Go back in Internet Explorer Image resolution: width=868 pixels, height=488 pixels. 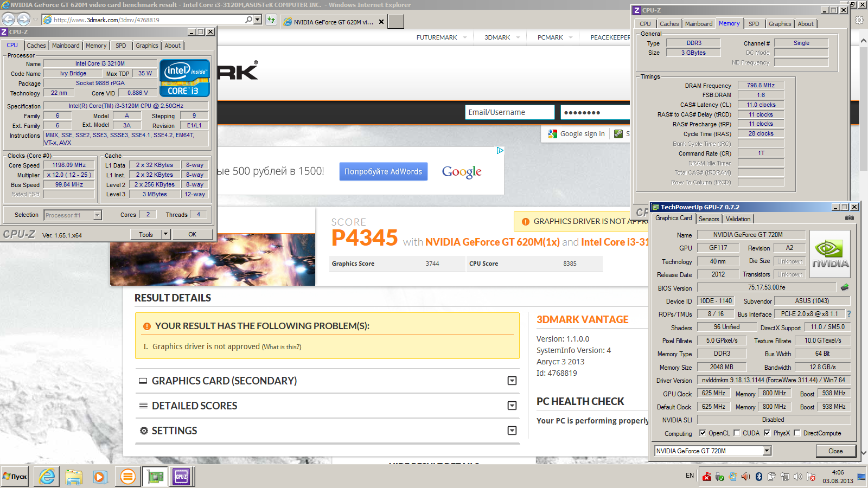(9, 20)
